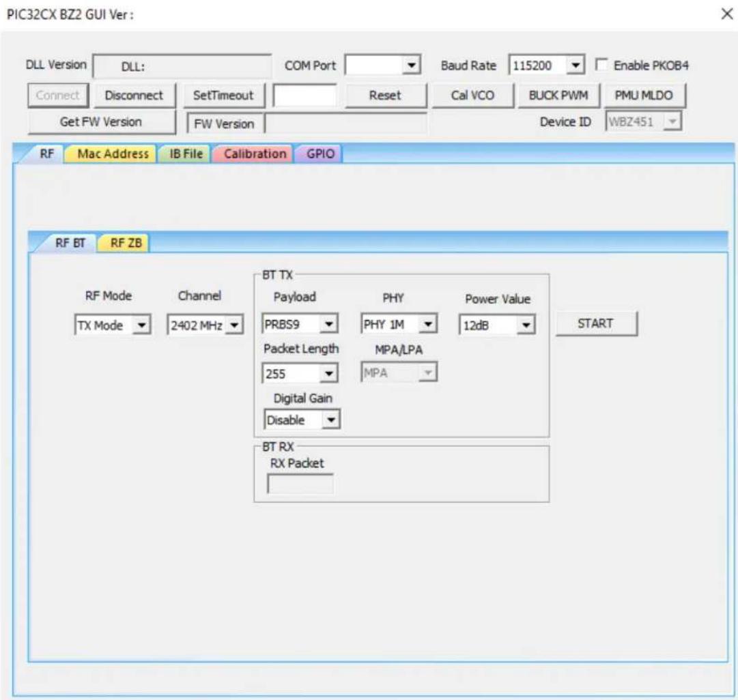Click Get FW Version button
This screenshot has height=700, width=738.
(101, 122)
